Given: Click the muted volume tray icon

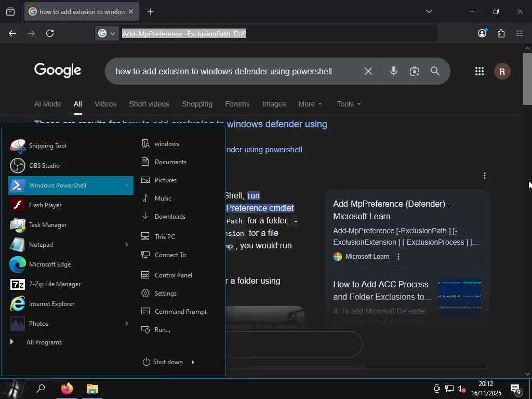Looking at the screenshot, I should pyautogui.click(x=461, y=389).
